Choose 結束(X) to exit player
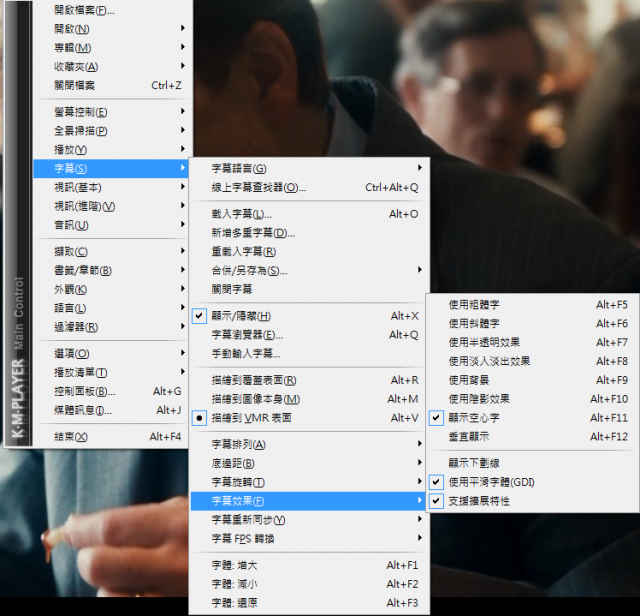The height and width of the screenshot is (616, 640). [x=110, y=436]
